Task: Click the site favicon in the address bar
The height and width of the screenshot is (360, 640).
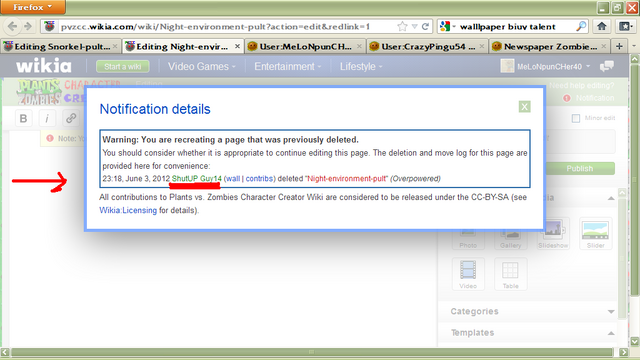Action: point(49,27)
